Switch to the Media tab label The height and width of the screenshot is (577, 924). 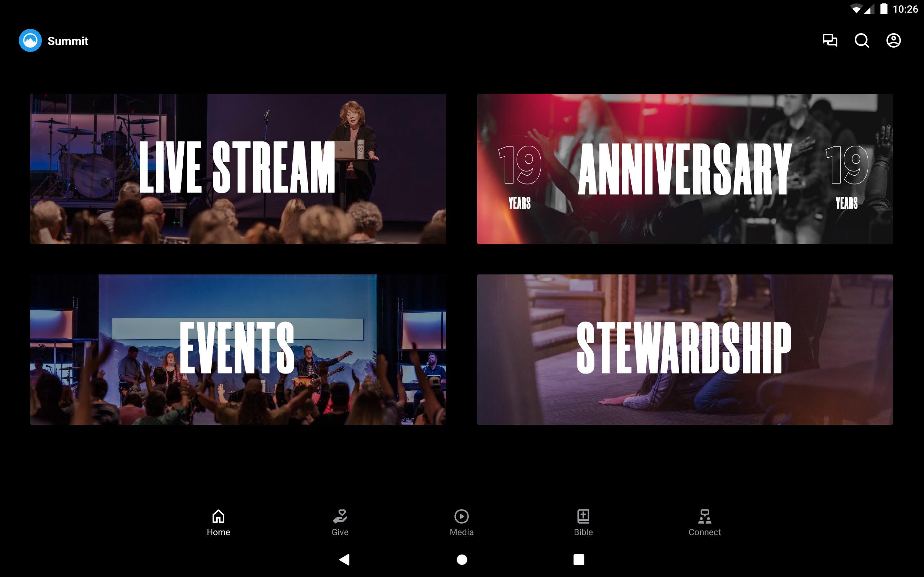pyautogui.click(x=461, y=532)
